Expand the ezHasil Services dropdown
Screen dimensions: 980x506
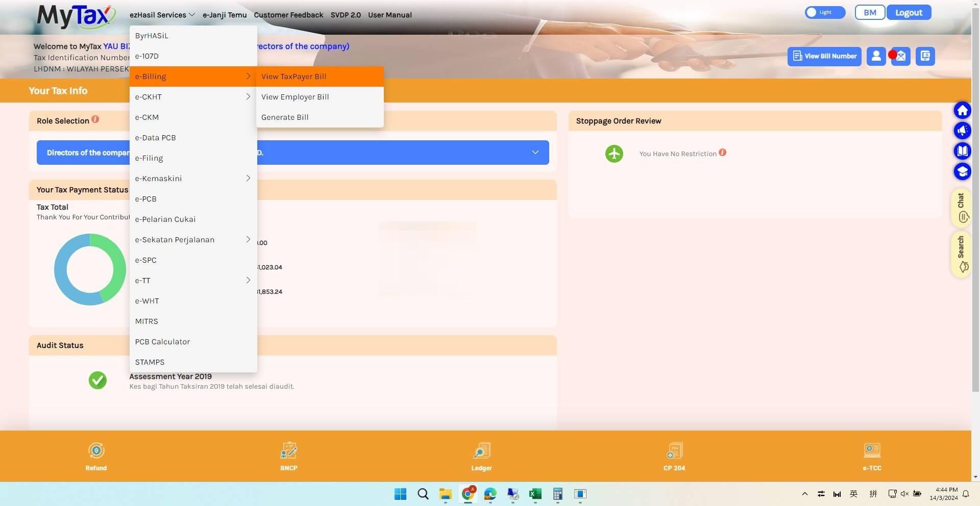click(162, 15)
